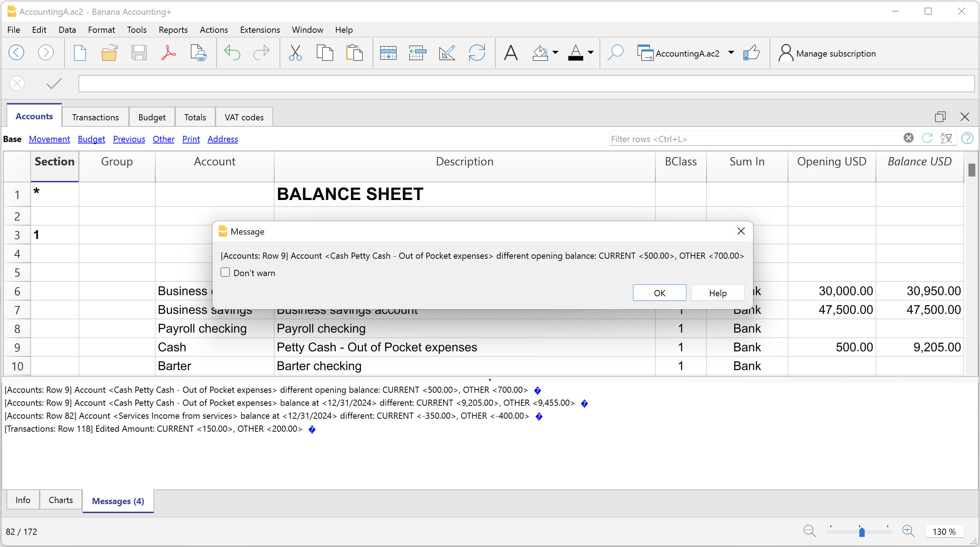Click the zoom level slider handle
The width and height of the screenshot is (980, 547).
(x=862, y=532)
